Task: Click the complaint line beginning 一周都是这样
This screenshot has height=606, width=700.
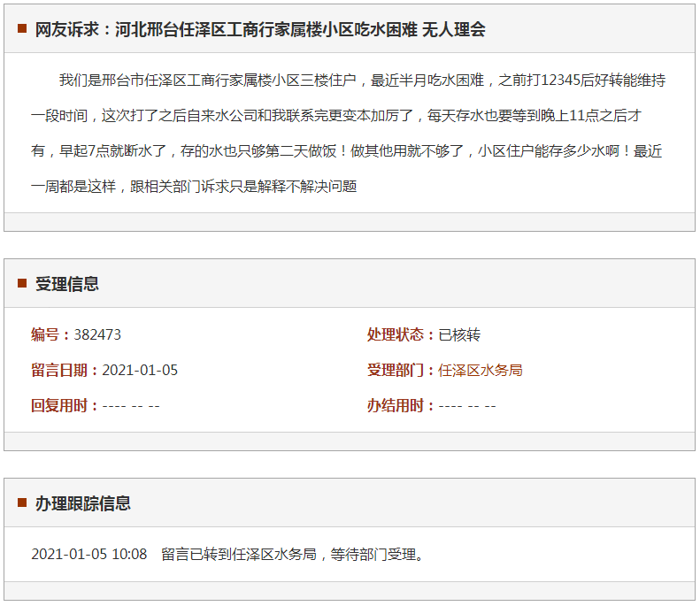Action: (x=194, y=186)
